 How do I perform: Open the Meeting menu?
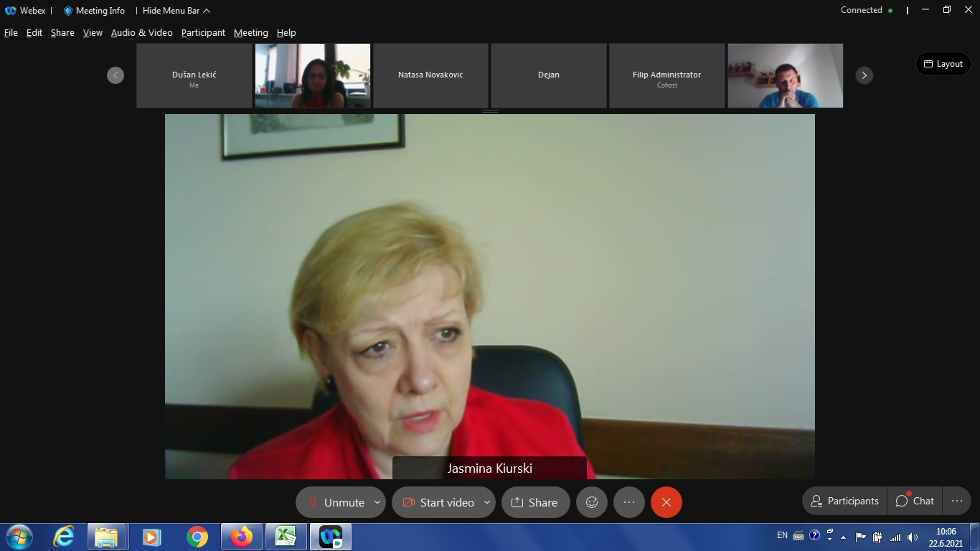(250, 32)
